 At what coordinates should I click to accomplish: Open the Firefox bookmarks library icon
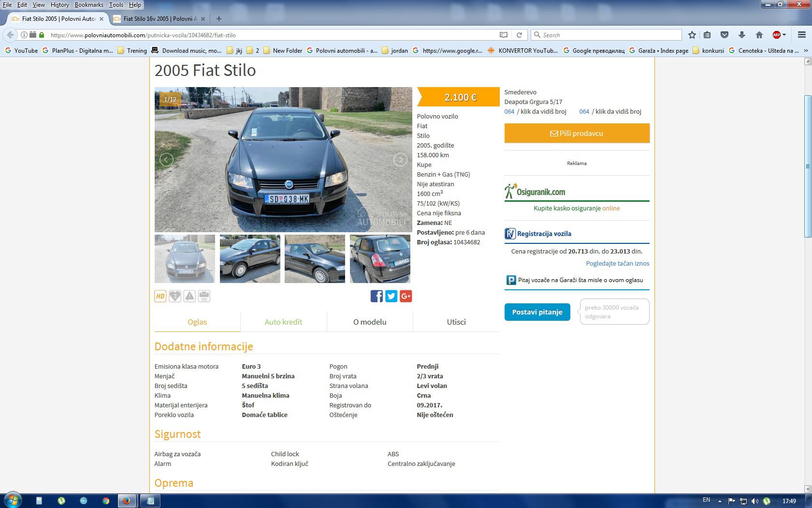point(707,35)
